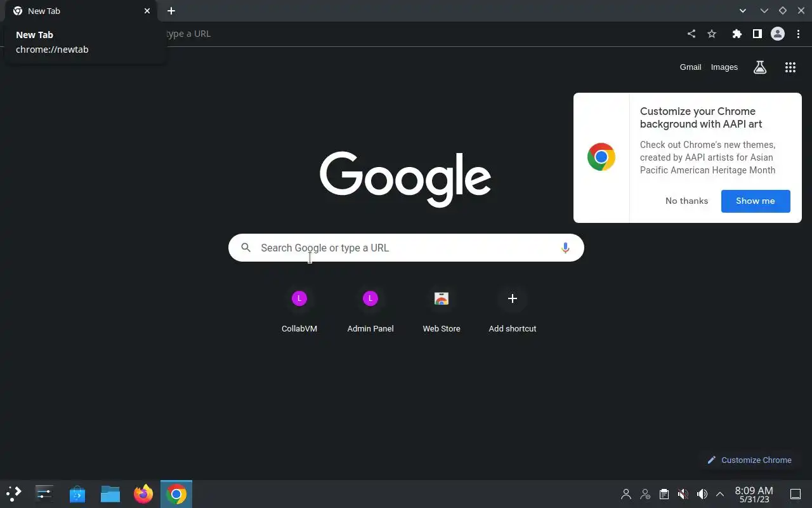The height and width of the screenshot is (508, 812).
Task: Open Gmail link
Action: (690, 67)
